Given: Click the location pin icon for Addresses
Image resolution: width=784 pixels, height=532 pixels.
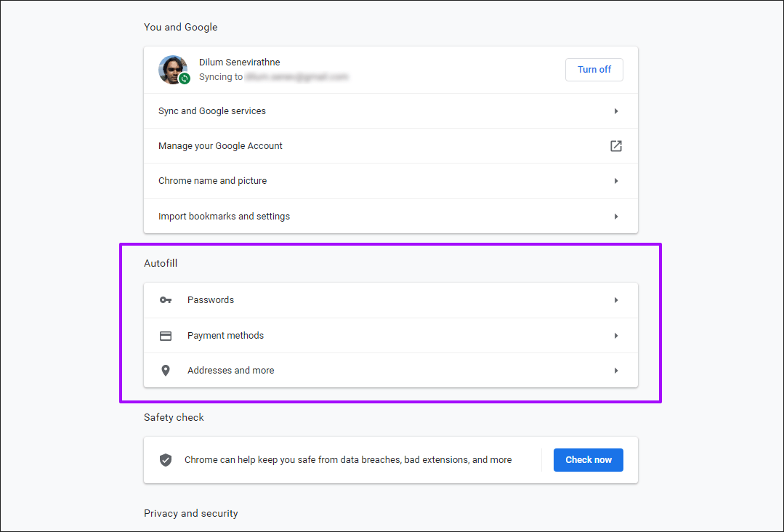Looking at the screenshot, I should pyautogui.click(x=166, y=371).
